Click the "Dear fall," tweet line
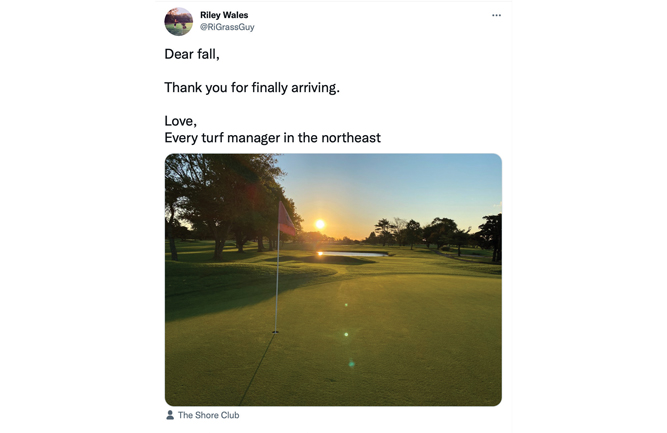 192,54
